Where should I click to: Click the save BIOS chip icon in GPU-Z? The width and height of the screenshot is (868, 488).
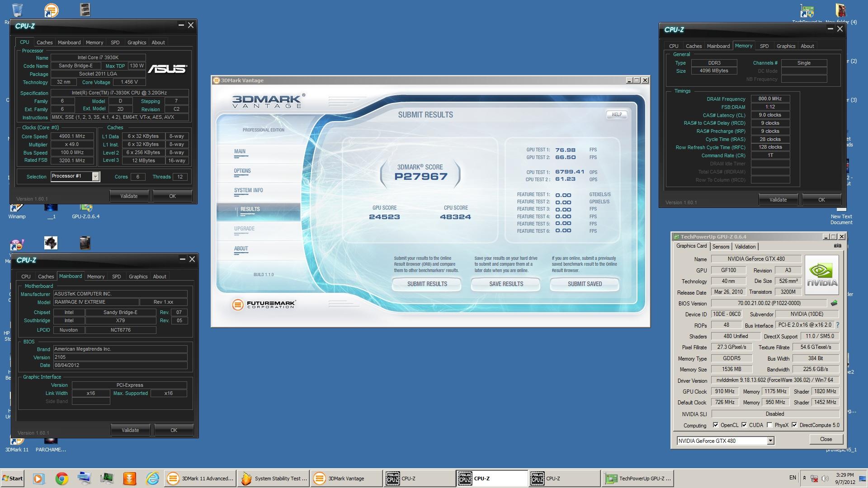pyautogui.click(x=834, y=303)
